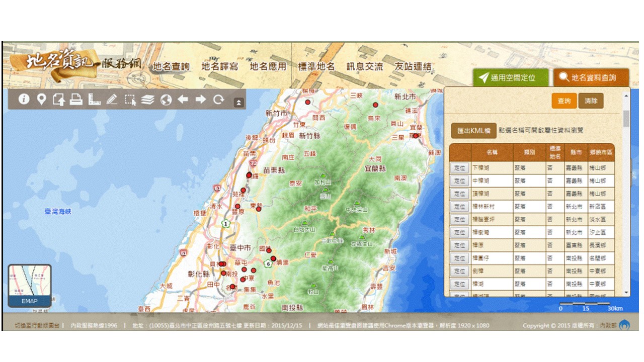Click the results panel scrollbar down arrow
The image size is (644, 362).
(626, 293)
